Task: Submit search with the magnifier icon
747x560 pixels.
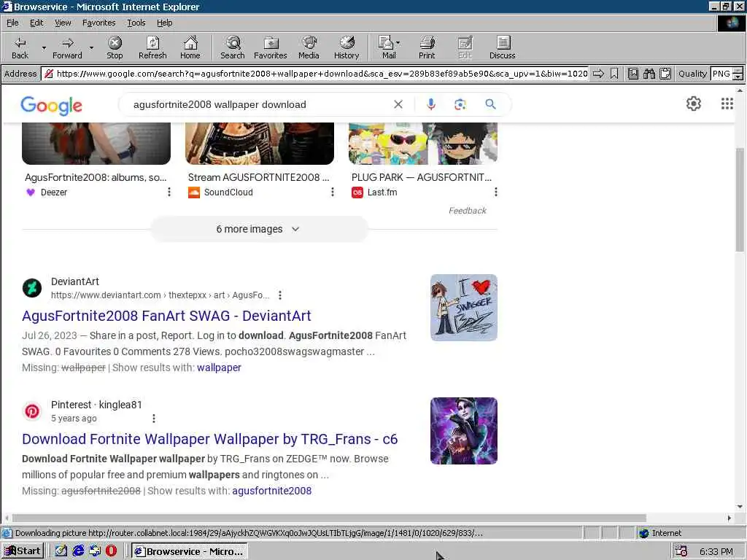Action: 490,104
